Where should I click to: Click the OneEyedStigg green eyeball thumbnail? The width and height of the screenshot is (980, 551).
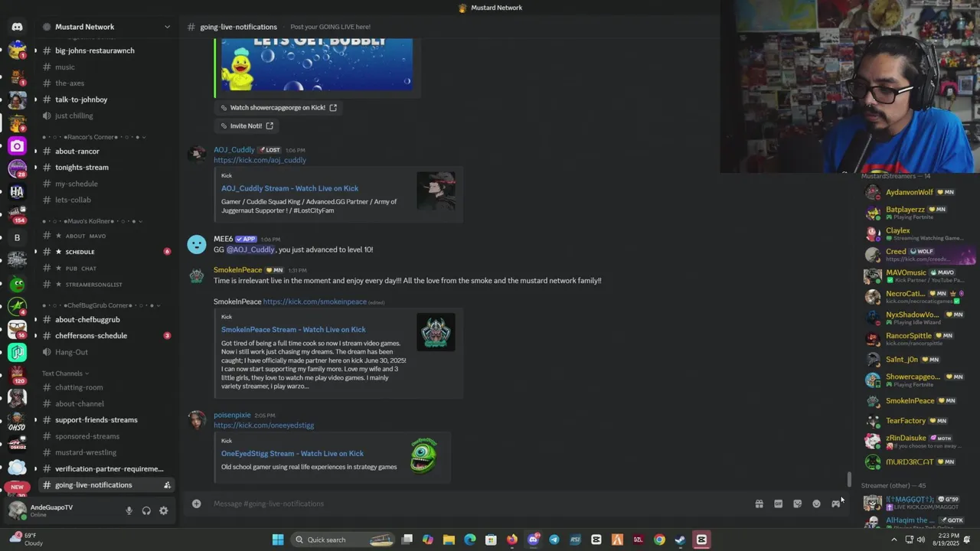(424, 456)
